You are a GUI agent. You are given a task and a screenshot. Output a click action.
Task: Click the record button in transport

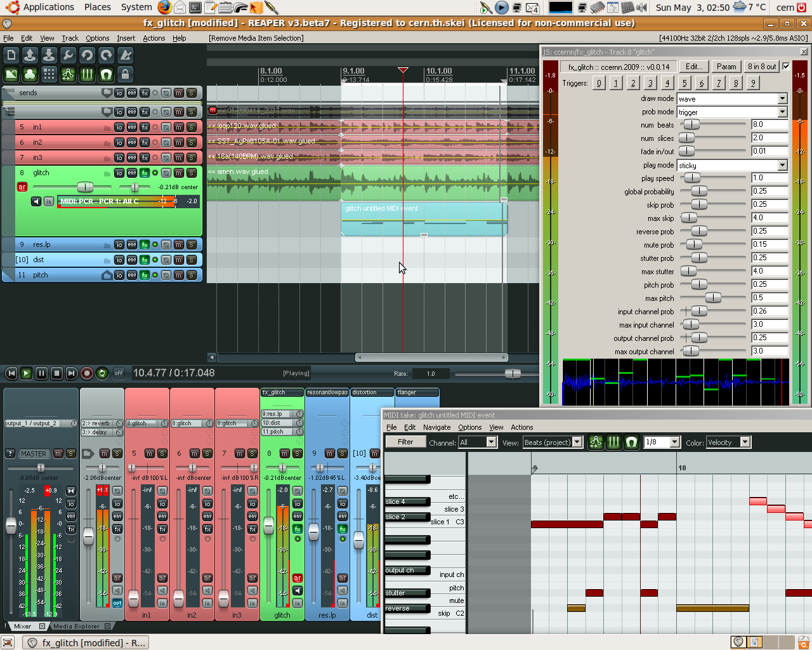click(87, 373)
